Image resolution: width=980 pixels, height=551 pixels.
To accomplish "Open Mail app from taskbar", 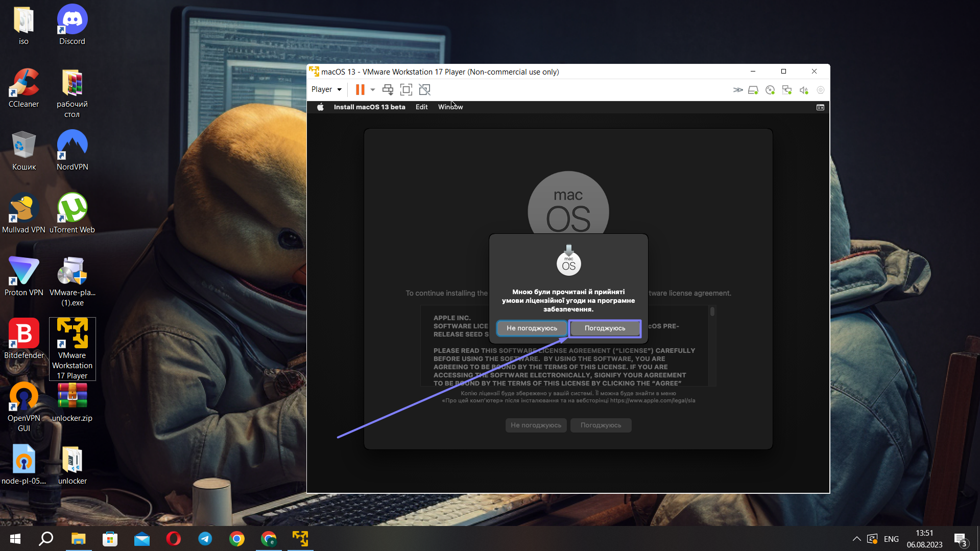I will (142, 539).
